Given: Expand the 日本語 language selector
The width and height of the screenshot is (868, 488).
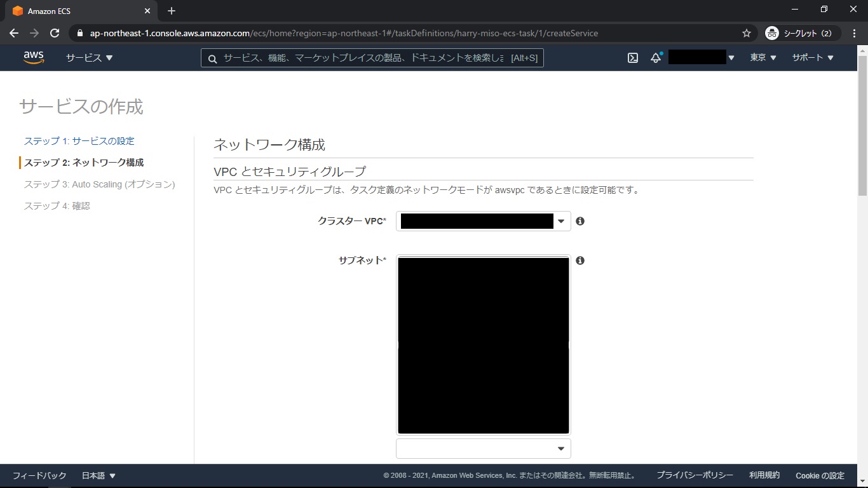Looking at the screenshot, I should [98, 475].
